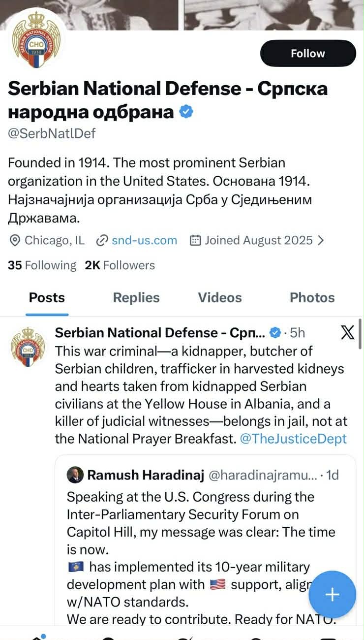
Task: Select the Photos tab
Action: click(x=312, y=298)
